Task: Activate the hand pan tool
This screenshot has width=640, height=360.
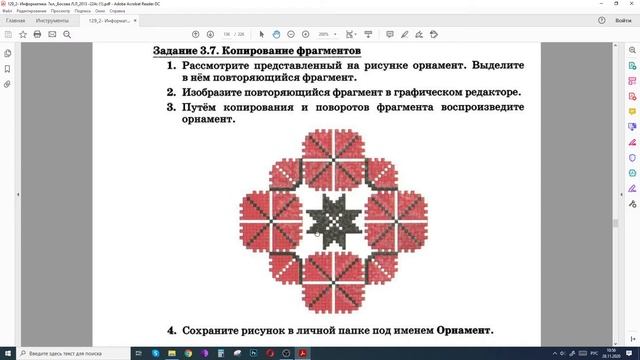Action: point(276,35)
